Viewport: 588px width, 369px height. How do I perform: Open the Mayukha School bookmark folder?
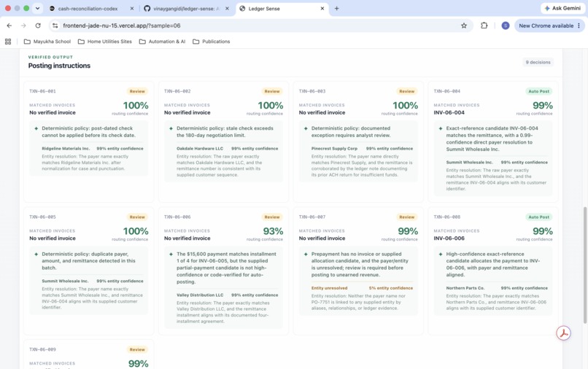point(47,42)
